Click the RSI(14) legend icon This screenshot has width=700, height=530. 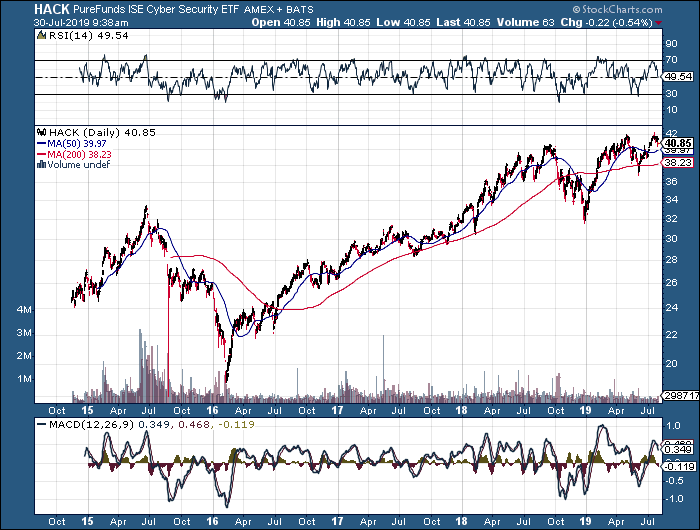click(x=42, y=35)
